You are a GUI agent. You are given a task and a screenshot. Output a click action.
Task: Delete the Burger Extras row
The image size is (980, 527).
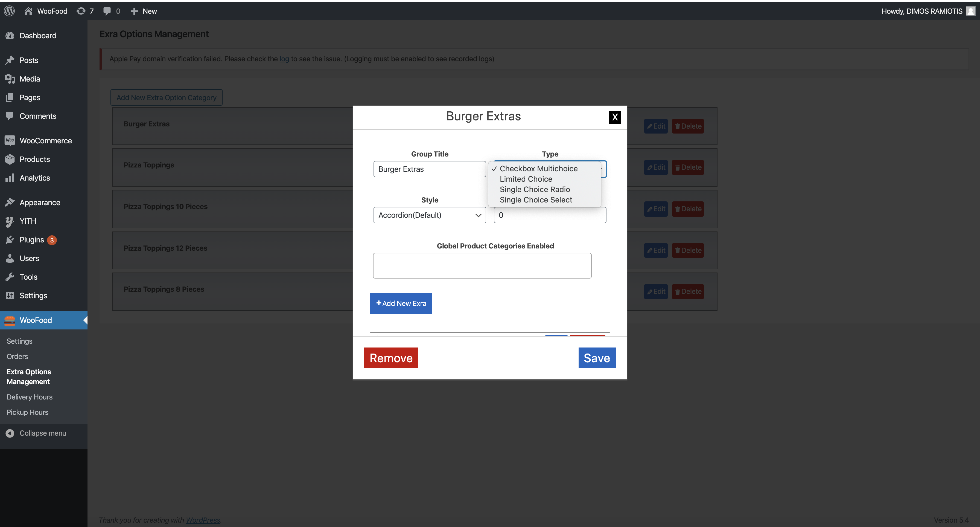pyautogui.click(x=688, y=126)
